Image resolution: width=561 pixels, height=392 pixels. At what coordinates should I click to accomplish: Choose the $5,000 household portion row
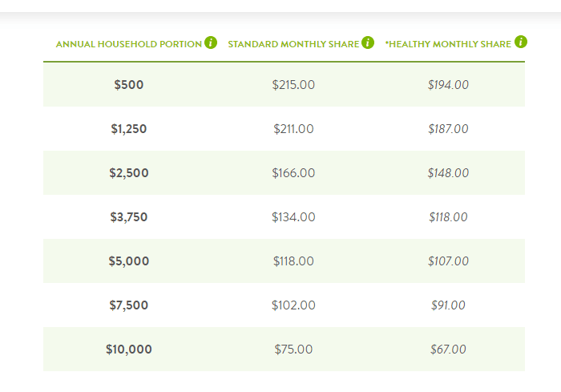pyautogui.click(x=284, y=261)
